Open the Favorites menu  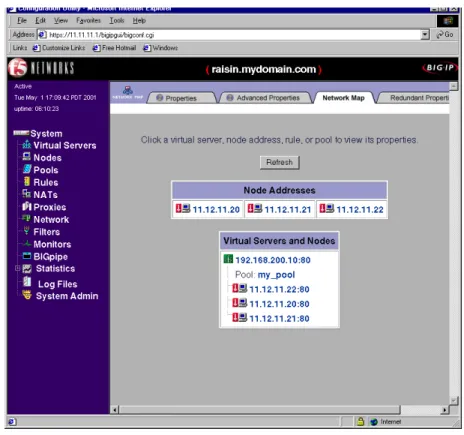tap(88, 21)
